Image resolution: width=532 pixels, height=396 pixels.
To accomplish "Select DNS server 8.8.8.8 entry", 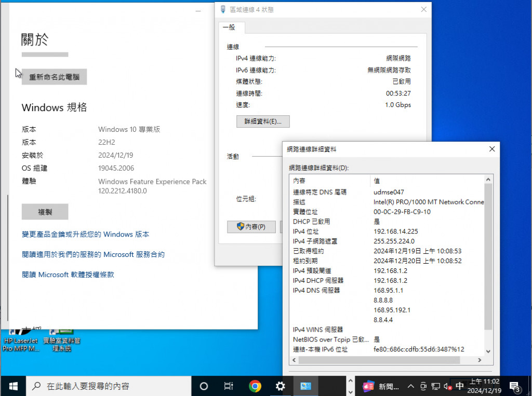I will coord(383,300).
